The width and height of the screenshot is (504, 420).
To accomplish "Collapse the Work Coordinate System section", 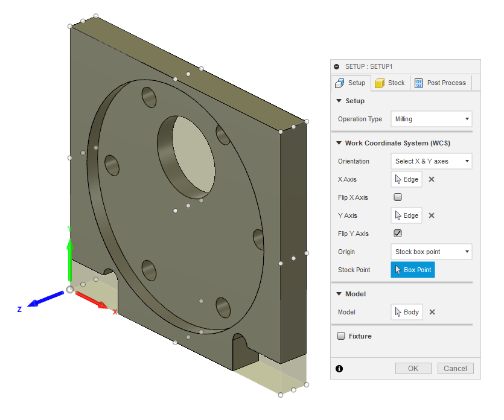I will (339, 143).
